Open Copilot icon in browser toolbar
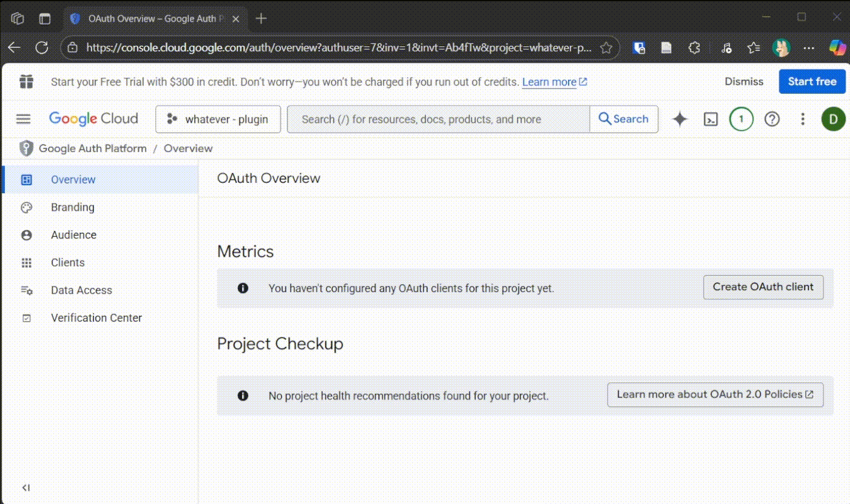This screenshot has width=850, height=504. click(837, 48)
